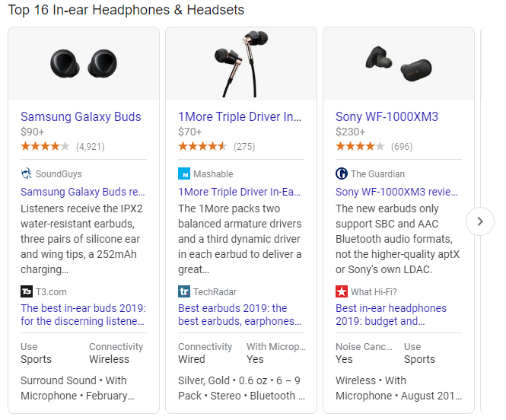Image resolution: width=506 pixels, height=420 pixels.
Task: Click the T3.com logo icon
Action: point(27,291)
